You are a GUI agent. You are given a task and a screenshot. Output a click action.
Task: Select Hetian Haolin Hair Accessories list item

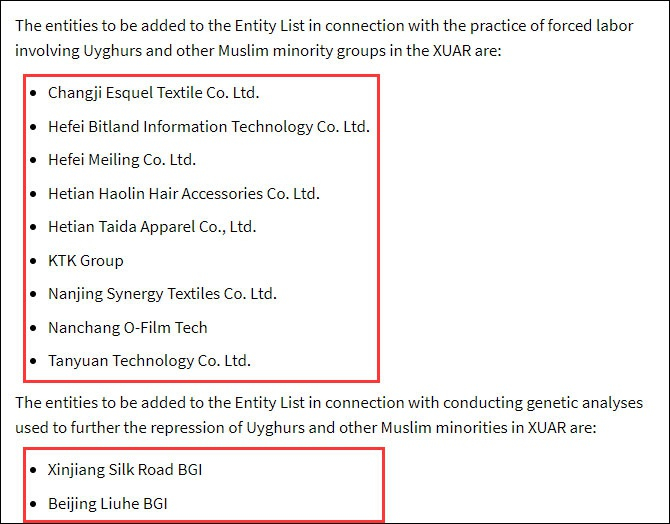pos(184,194)
